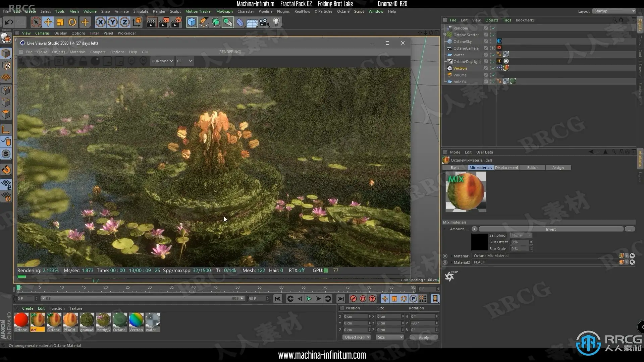Viewport: 644px width, 362px height.
Task: Toggle the Volume object's enable checkmark
Action: (x=493, y=75)
